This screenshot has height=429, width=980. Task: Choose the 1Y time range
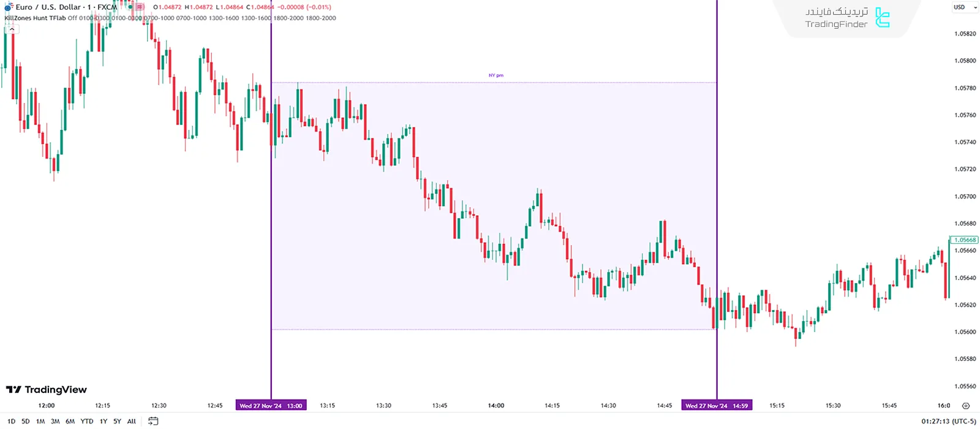103,421
